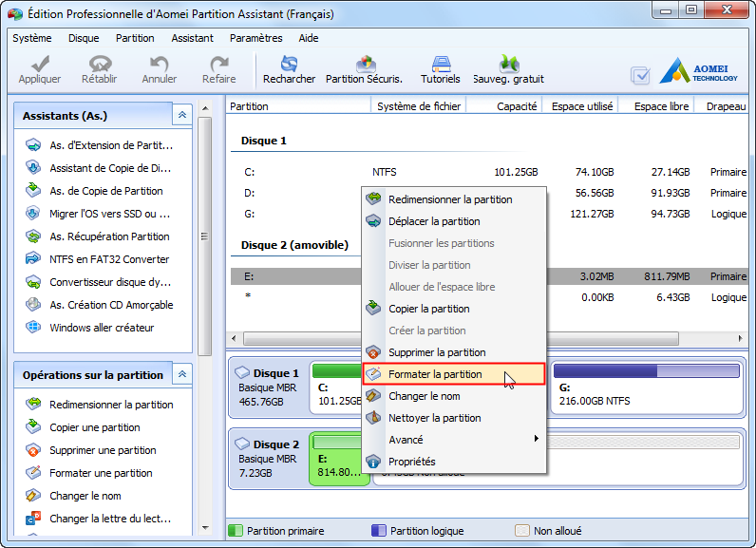Choose Redimensionner la partition in the context menu
The height and width of the screenshot is (548, 756).
pyautogui.click(x=454, y=199)
